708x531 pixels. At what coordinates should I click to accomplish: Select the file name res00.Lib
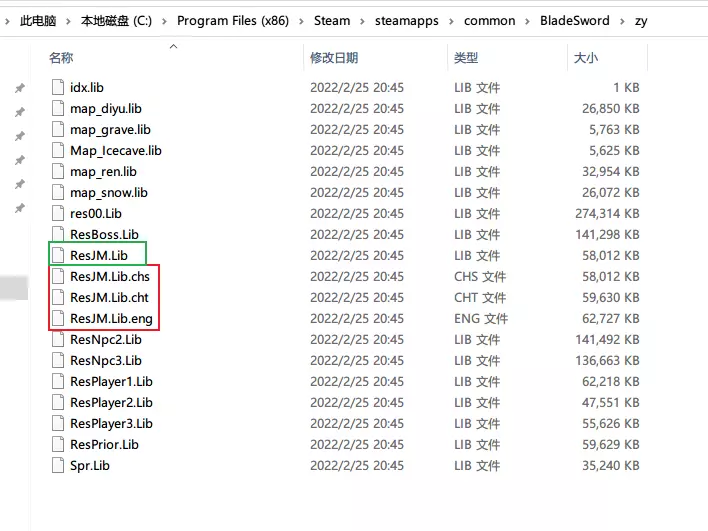(x=96, y=213)
